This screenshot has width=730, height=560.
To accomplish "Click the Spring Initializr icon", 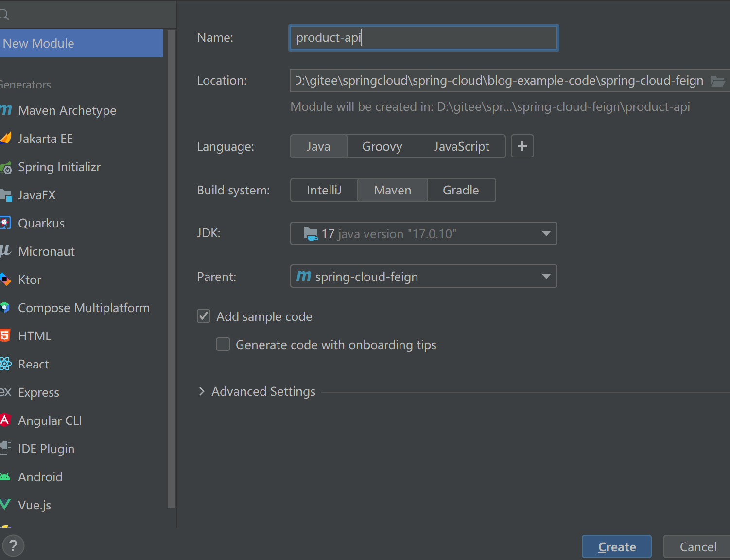I will click(x=6, y=168).
